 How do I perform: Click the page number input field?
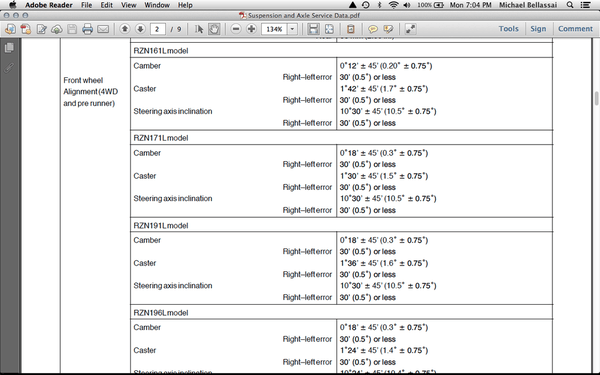[x=158, y=29]
